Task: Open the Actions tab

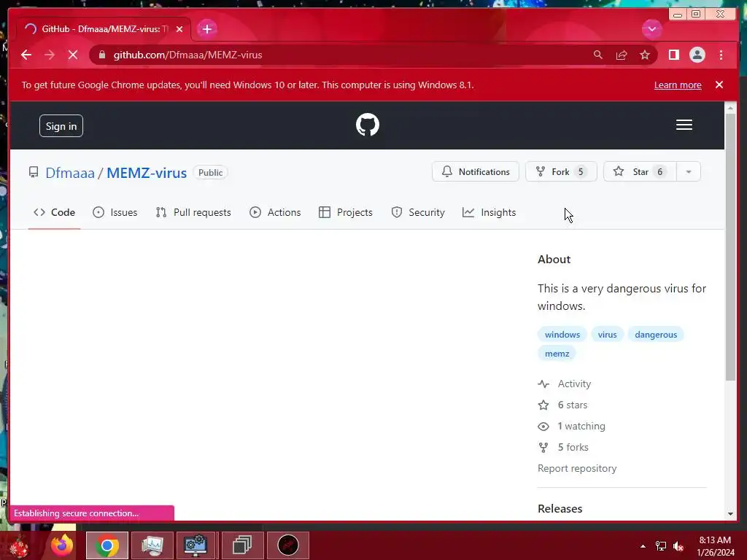Action: [275, 212]
